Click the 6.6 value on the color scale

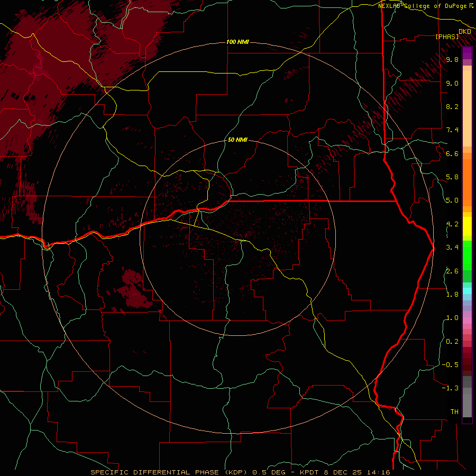pos(452,153)
